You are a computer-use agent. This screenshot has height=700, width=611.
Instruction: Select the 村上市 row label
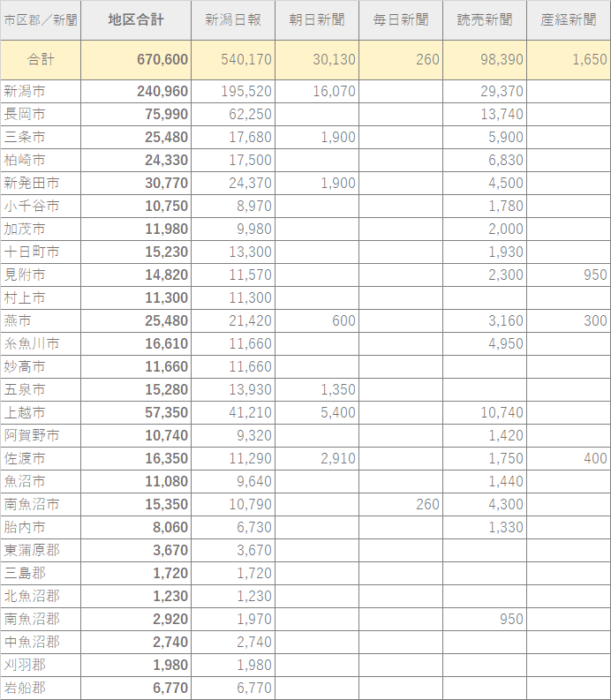(25, 297)
